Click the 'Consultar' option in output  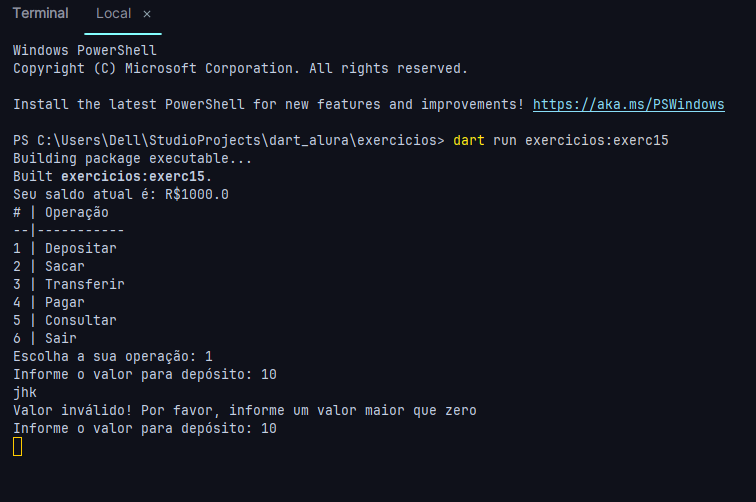click(x=80, y=320)
